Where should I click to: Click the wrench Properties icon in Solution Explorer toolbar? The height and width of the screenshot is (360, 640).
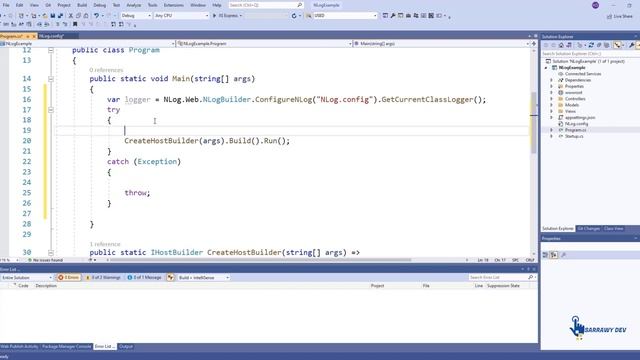tap(631, 45)
